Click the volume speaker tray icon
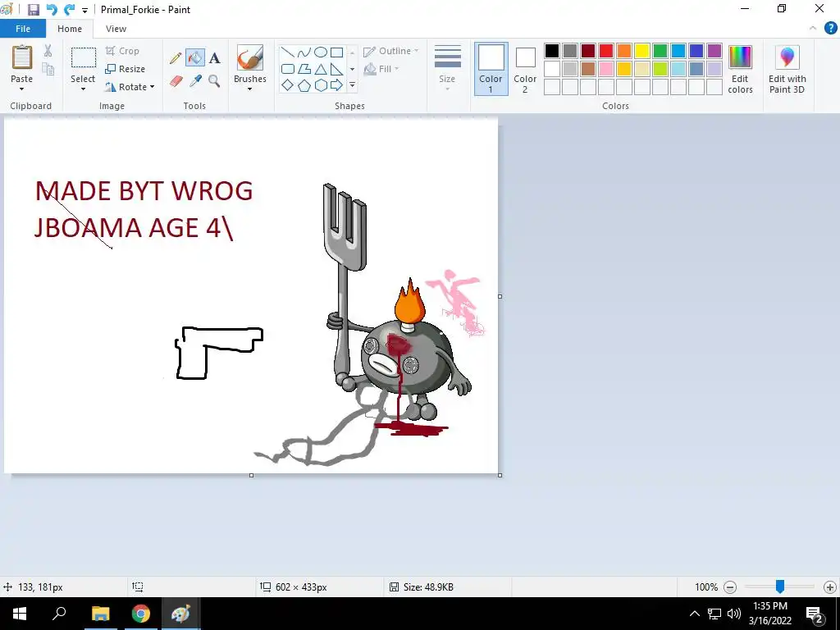The image size is (840, 630). coord(734,614)
